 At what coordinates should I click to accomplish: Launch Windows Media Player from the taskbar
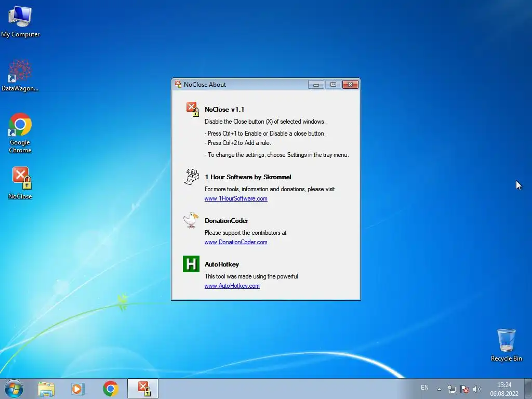point(78,389)
